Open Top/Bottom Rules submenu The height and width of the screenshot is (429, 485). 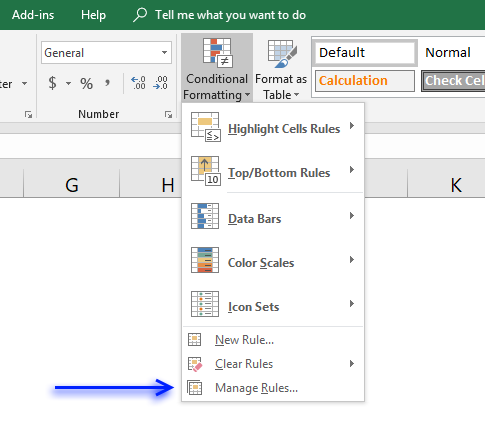tap(273, 171)
